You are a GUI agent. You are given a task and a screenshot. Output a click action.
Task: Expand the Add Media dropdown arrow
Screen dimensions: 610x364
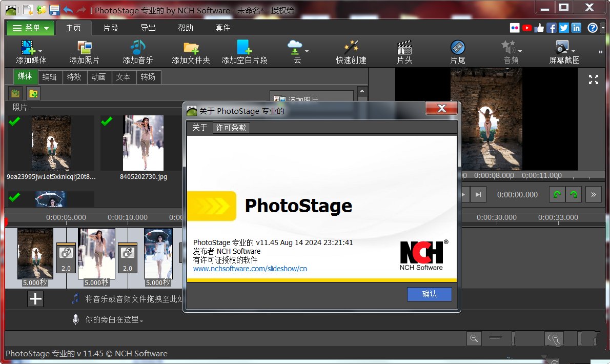point(40,51)
